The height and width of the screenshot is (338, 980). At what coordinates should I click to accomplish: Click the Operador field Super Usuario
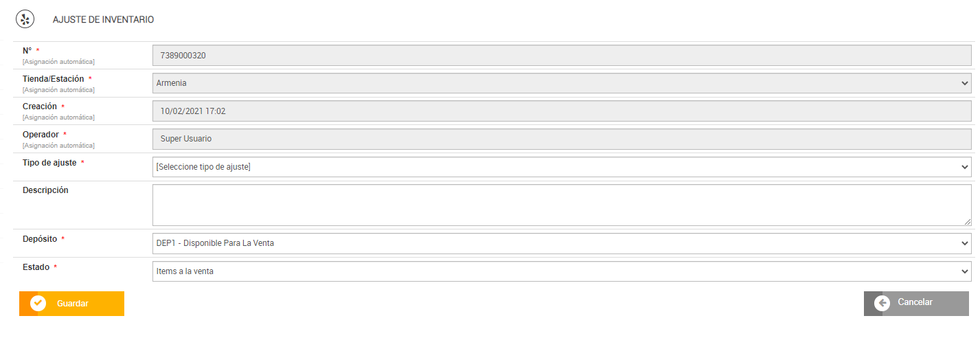point(561,139)
